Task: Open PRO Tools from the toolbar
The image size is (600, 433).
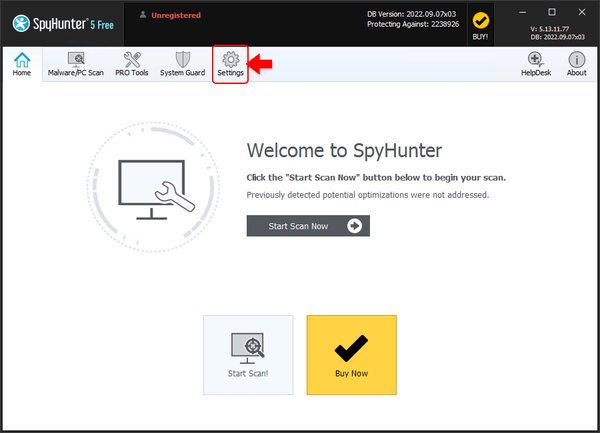Action: click(132, 65)
